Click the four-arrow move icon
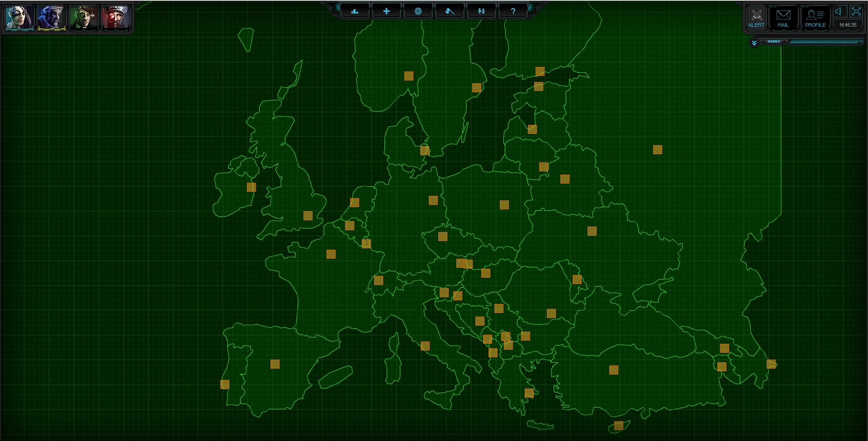The height and width of the screenshot is (441, 868). click(x=386, y=11)
